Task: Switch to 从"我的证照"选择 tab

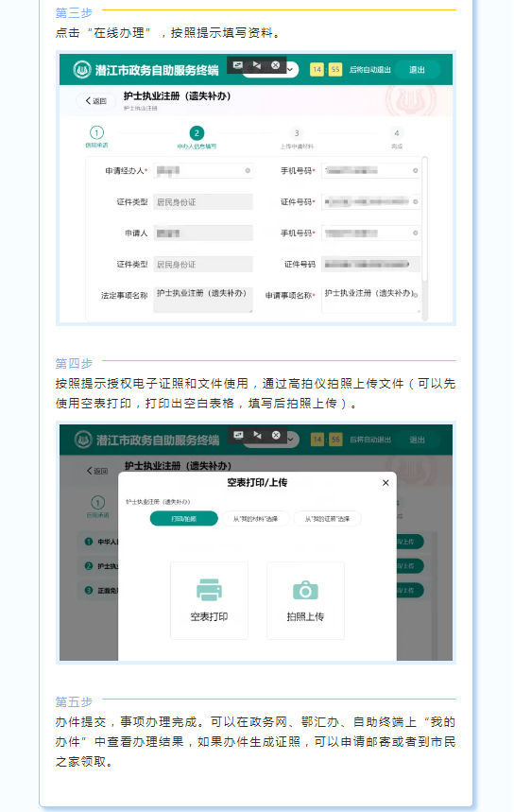Action: coord(327,518)
